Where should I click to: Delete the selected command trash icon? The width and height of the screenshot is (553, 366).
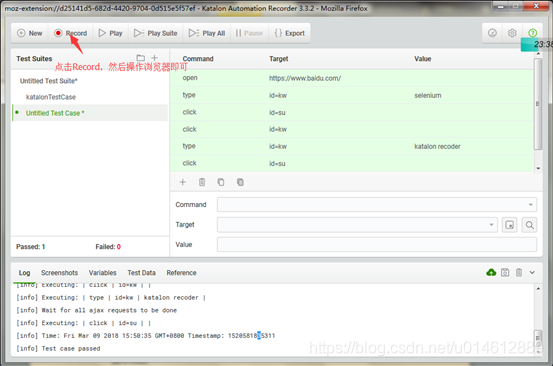pos(202,182)
